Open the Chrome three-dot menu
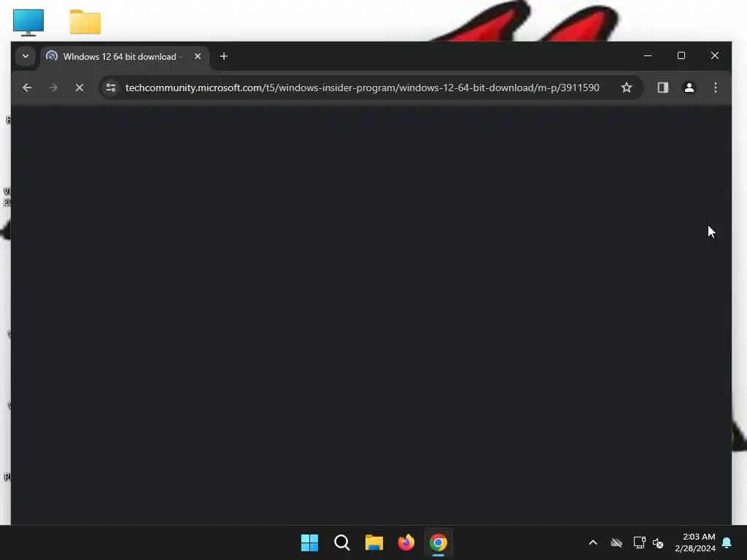747x560 pixels. (715, 87)
